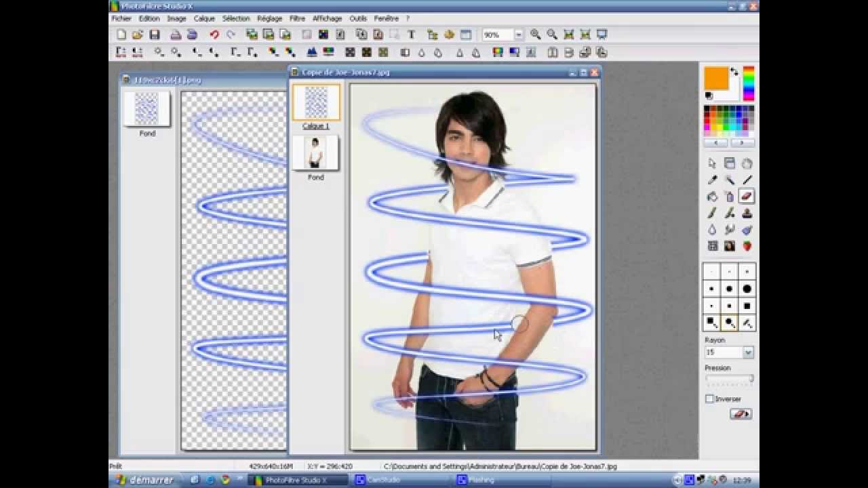The image size is (868, 488).
Task: Open the histogram levels icon
Action: (312, 52)
